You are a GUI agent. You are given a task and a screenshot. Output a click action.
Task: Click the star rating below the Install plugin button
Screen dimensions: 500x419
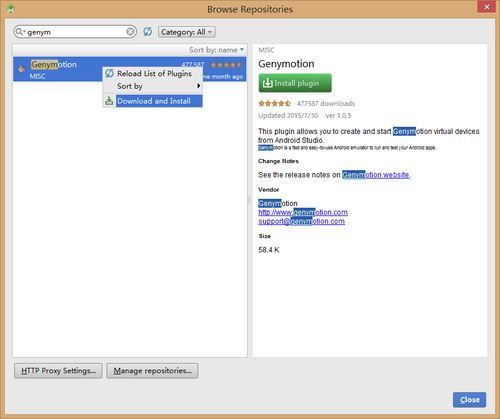275,103
